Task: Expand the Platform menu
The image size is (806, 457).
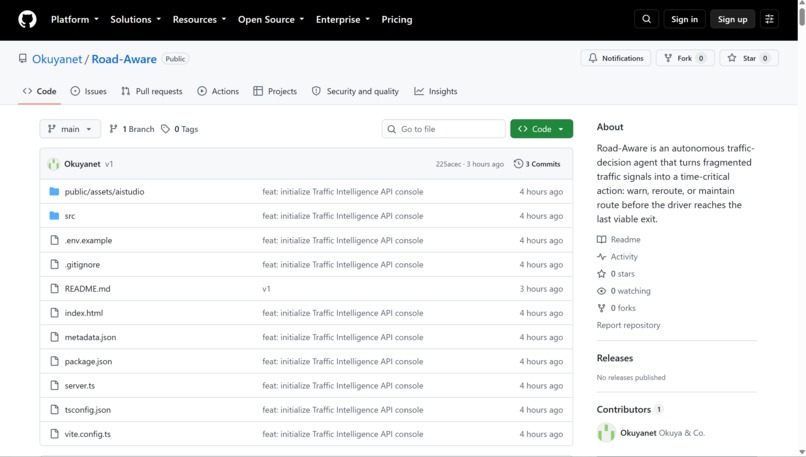Action: click(x=75, y=20)
